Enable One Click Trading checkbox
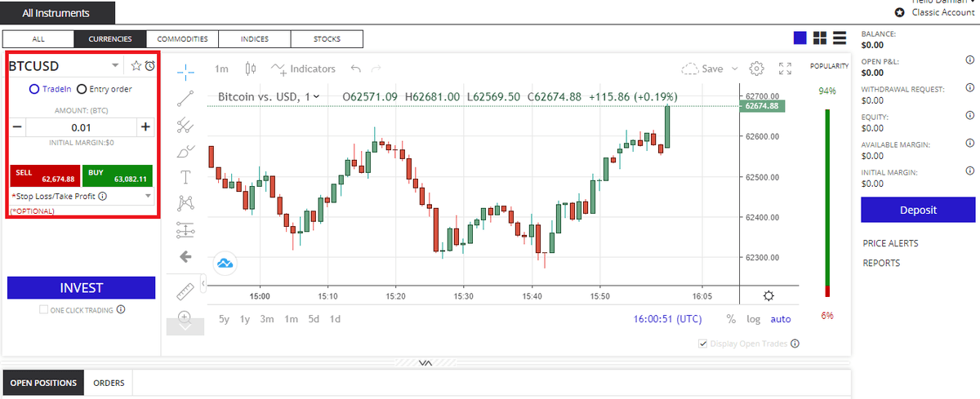The width and height of the screenshot is (980, 399). [x=43, y=310]
